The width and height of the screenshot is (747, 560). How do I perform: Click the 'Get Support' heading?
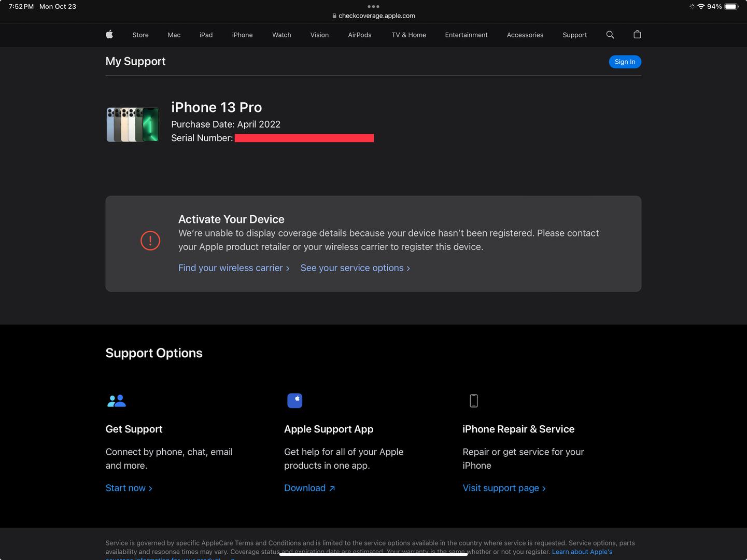coord(134,429)
